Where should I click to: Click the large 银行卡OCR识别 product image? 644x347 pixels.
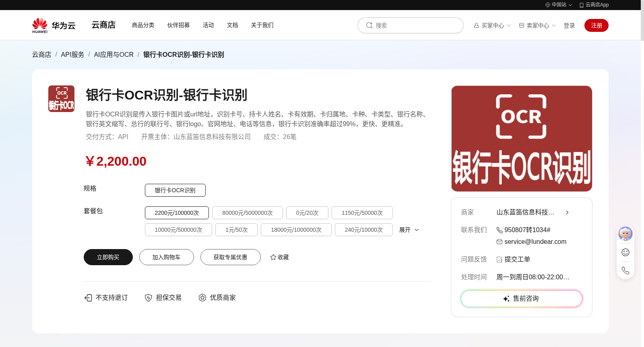click(x=522, y=139)
